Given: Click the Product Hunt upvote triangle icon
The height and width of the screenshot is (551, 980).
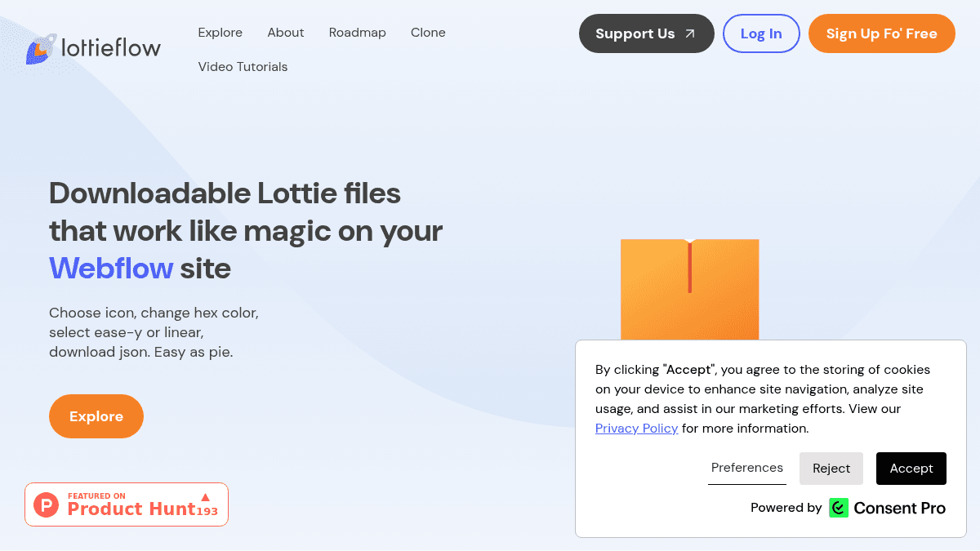Looking at the screenshot, I should [206, 497].
